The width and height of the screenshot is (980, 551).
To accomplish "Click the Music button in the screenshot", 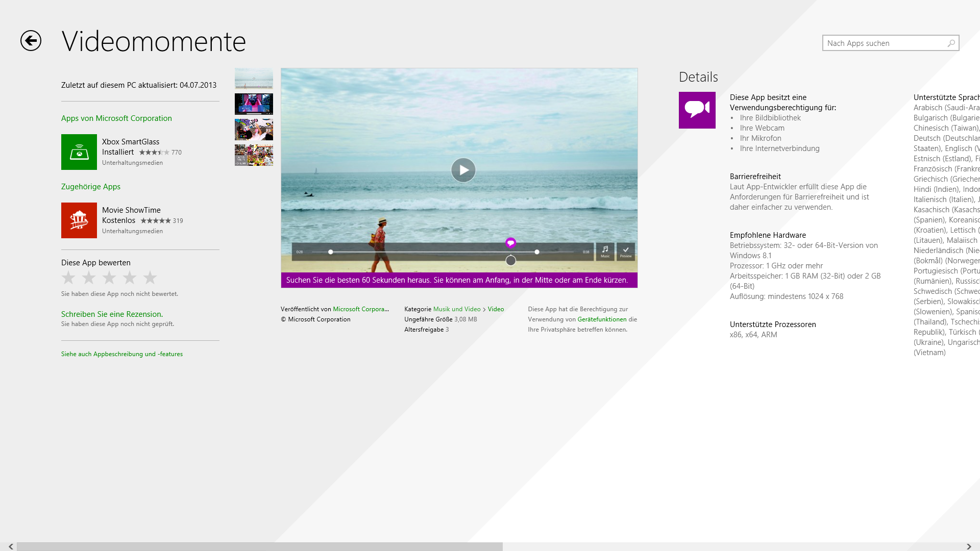I will 605,251.
